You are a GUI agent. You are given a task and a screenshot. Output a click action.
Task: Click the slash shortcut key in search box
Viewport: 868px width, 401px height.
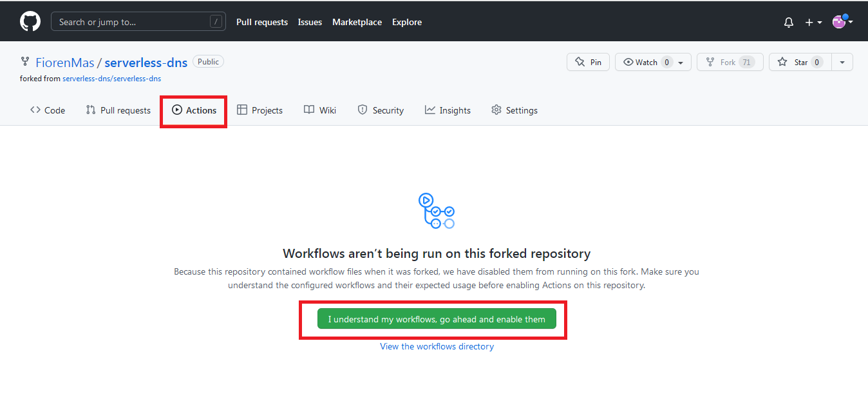pos(215,22)
